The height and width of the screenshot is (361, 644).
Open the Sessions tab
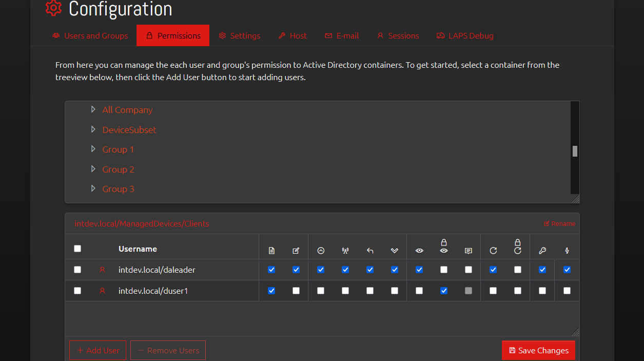(x=398, y=35)
